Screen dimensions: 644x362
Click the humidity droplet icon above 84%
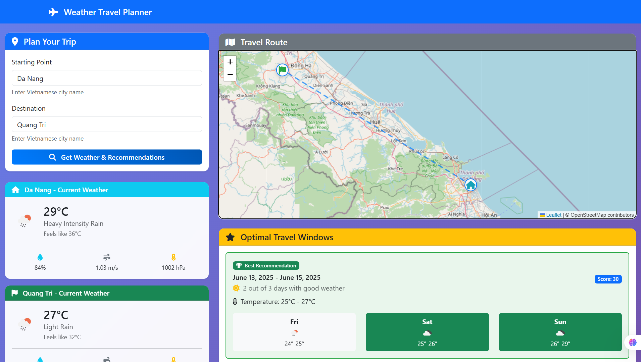[40, 257]
